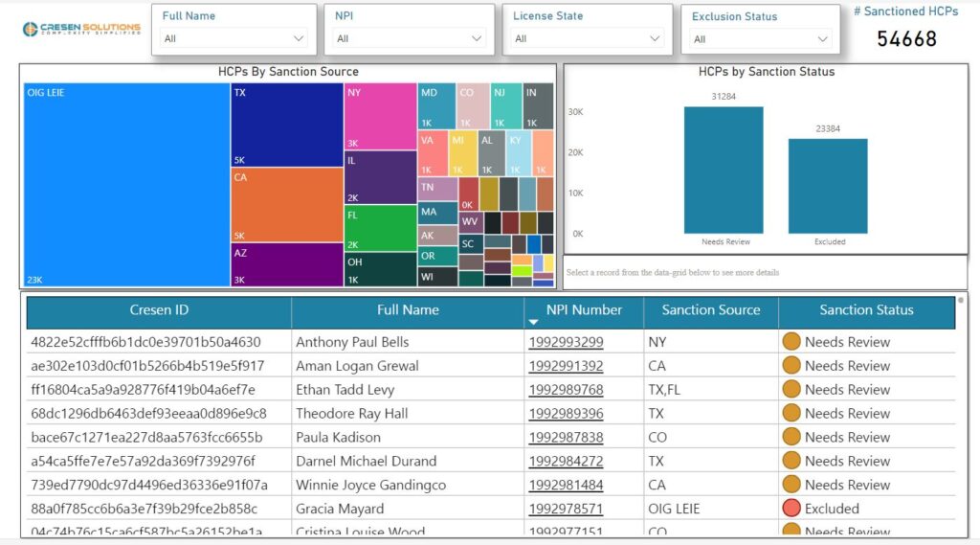The height and width of the screenshot is (545, 980).
Task: Sort table by Cresen ID column header
Action: [x=159, y=310]
